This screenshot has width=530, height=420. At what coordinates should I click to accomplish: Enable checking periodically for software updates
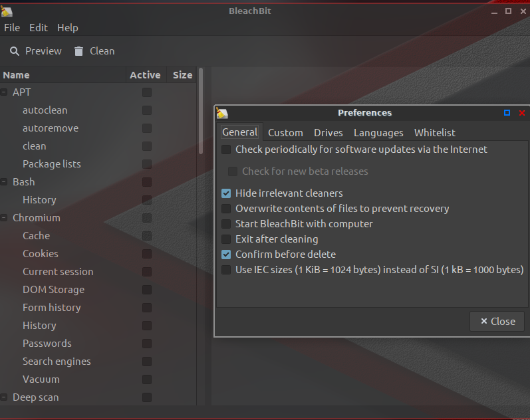click(226, 150)
